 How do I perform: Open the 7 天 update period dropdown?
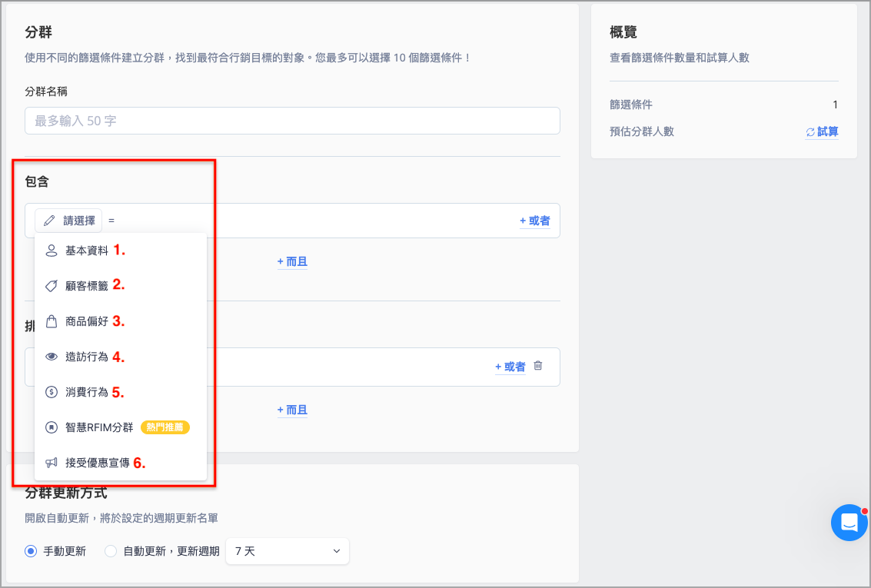point(288,551)
